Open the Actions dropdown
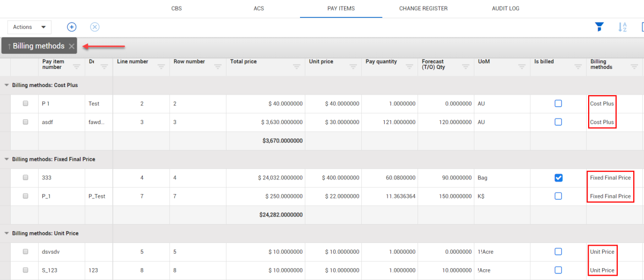Image resolution: width=644 pixels, height=280 pixels. pos(29,27)
